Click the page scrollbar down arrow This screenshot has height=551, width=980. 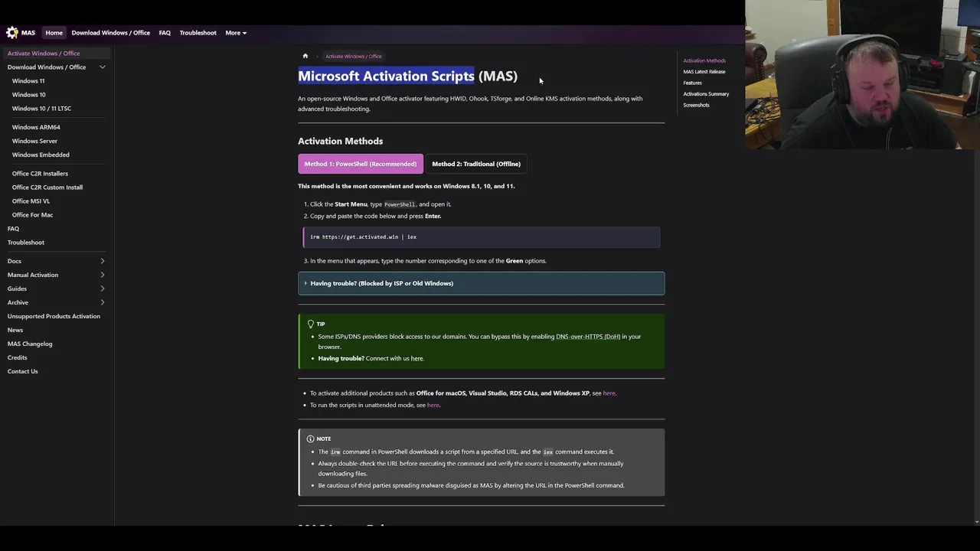[x=976, y=522]
